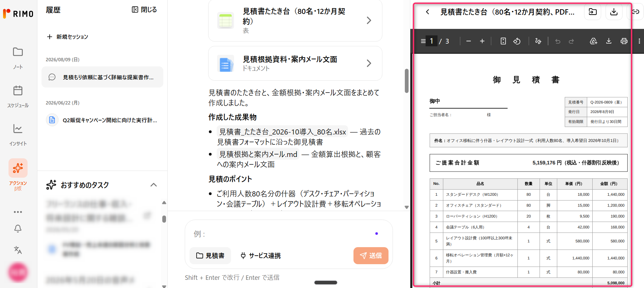Click undo arrow in PDF toolbar

[x=558, y=41]
